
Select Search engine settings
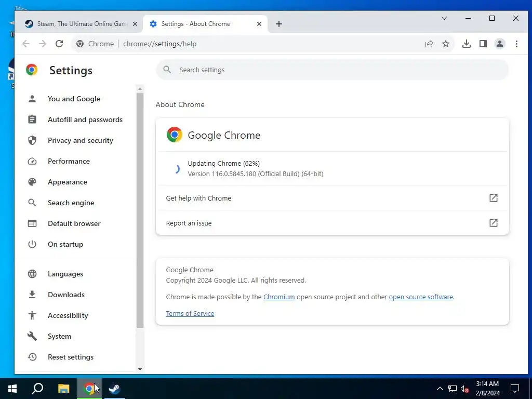click(x=71, y=203)
